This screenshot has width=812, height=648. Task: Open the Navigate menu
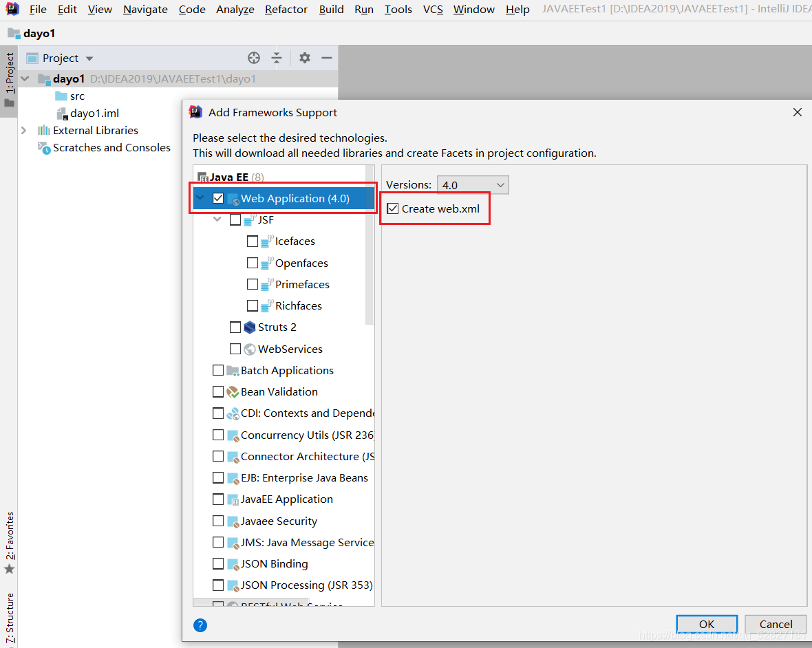145,10
